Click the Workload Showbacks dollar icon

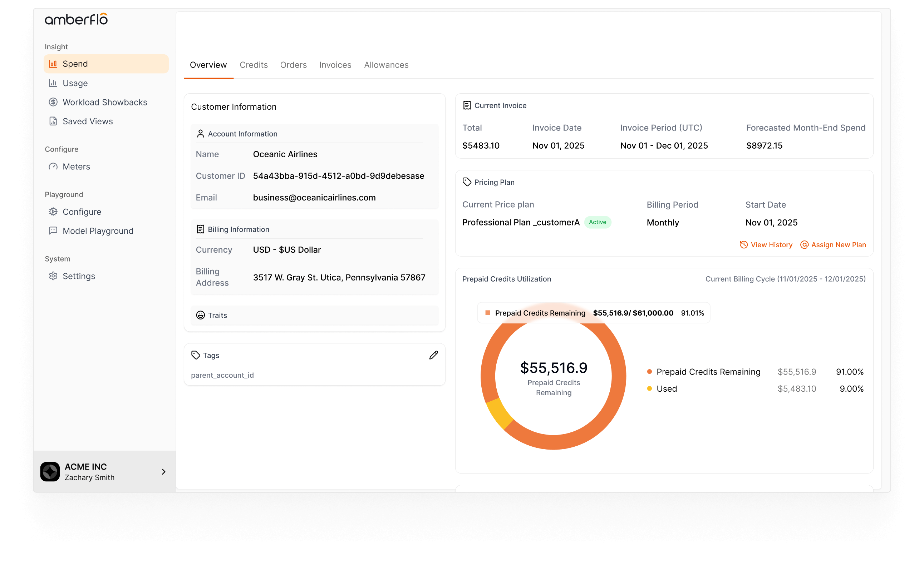coord(53,102)
